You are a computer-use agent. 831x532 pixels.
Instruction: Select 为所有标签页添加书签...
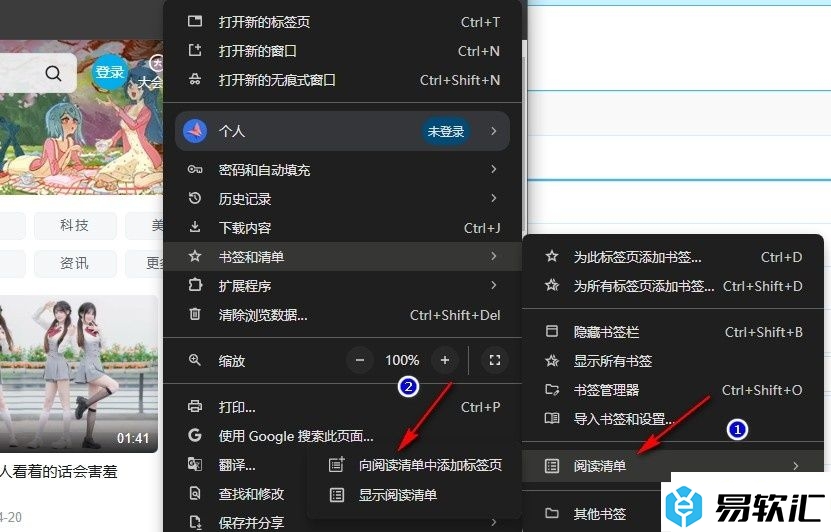[673, 286]
